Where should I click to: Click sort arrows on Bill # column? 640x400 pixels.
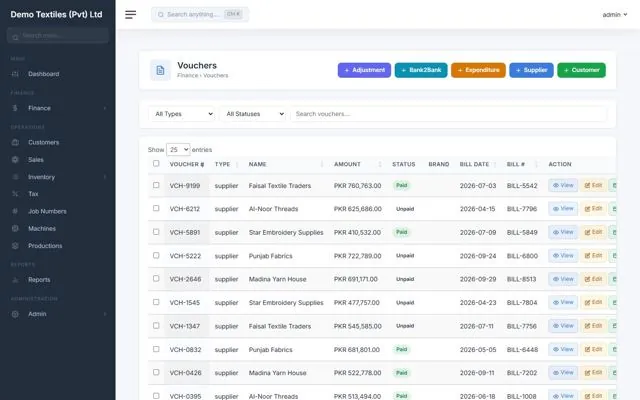point(536,164)
